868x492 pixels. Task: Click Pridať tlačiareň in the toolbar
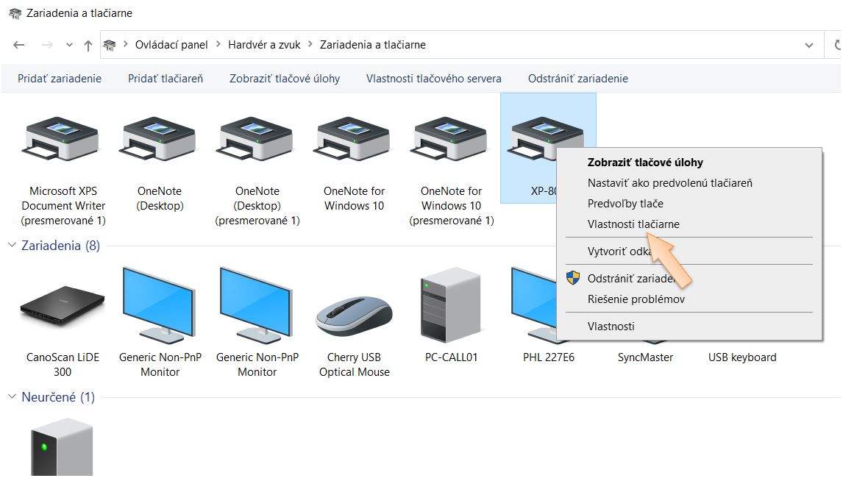166,78
